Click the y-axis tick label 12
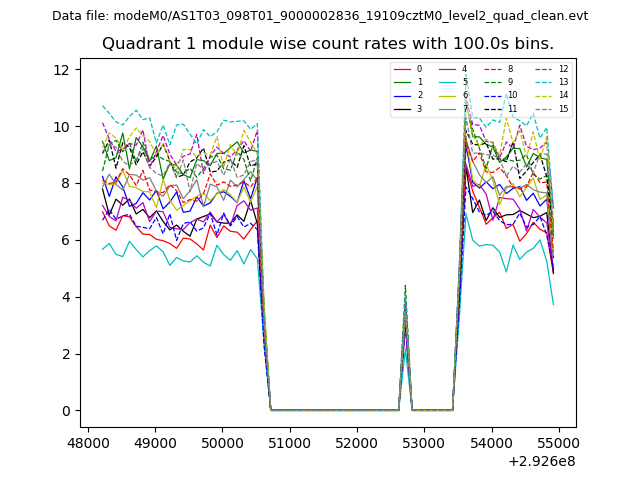Screen dimensions: 640x480 pyautogui.click(x=61, y=70)
